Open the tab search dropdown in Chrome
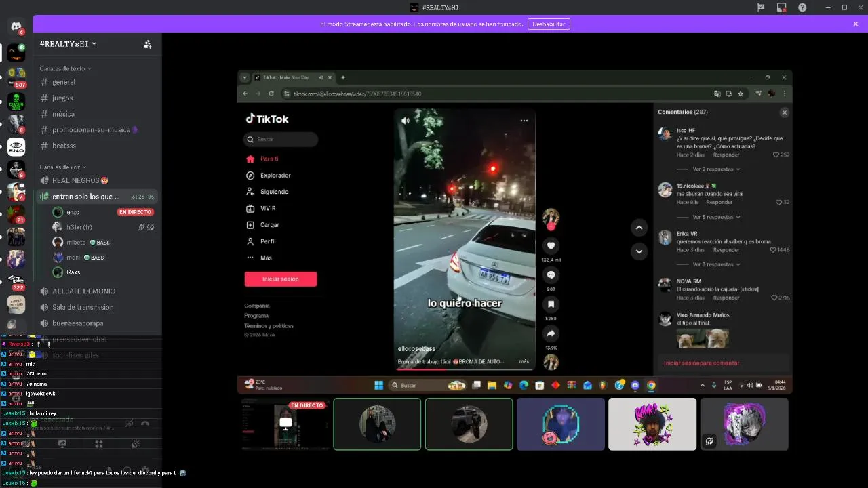This screenshot has width=868, height=488. [x=245, y=77]
